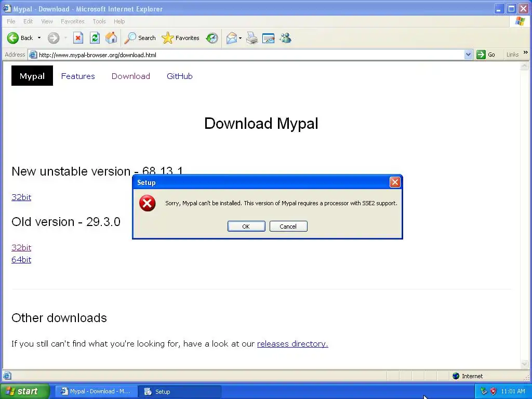Image resolution: width=532 pixels, height=399 pixels.
Task: Click the Old version - 29.3.0 heading
Action: click(66, 221)
